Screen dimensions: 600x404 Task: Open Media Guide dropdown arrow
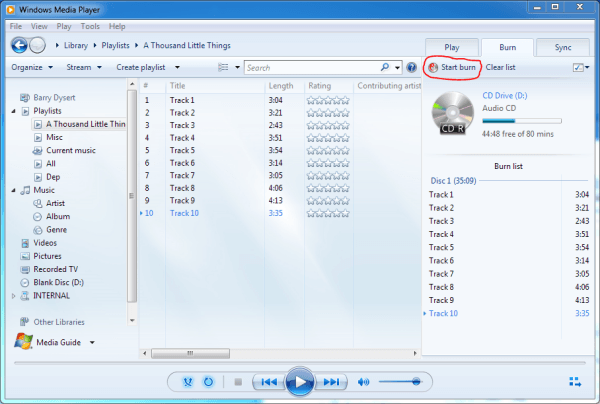92,342
